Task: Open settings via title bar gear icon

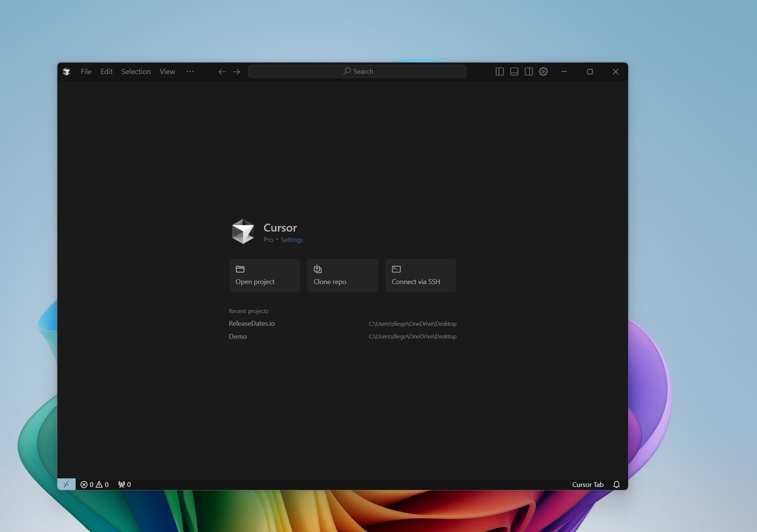Action: click(543, 71)
